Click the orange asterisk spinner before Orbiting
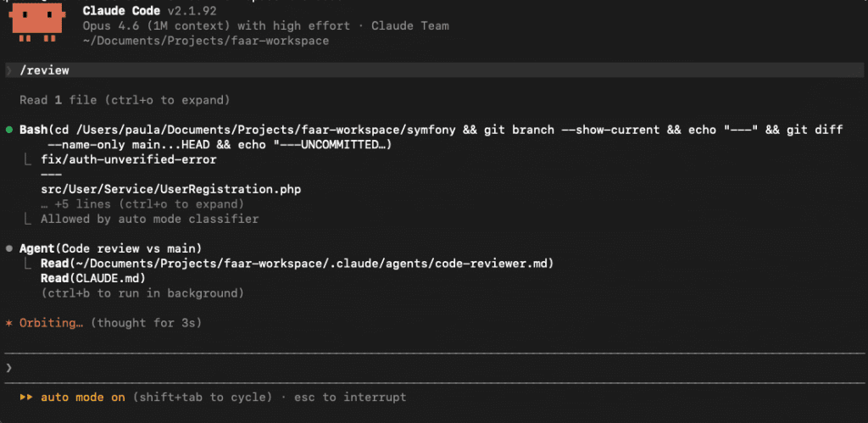 point(8,323)
